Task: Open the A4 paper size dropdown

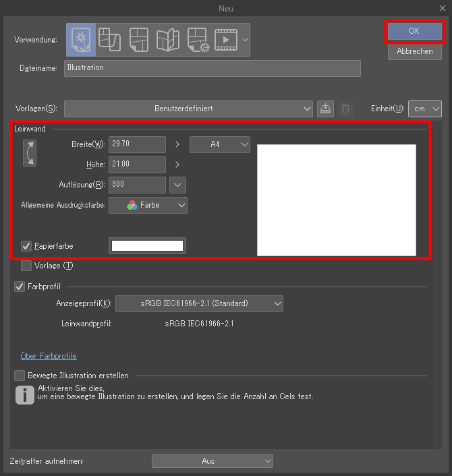Action: [x=220, y=144]
